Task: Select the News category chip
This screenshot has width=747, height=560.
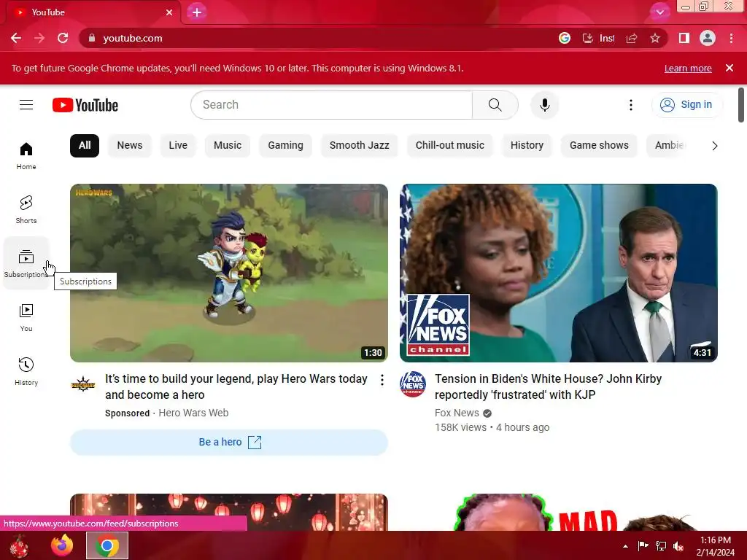Action: pyautogui.click(x=130, y=145)
